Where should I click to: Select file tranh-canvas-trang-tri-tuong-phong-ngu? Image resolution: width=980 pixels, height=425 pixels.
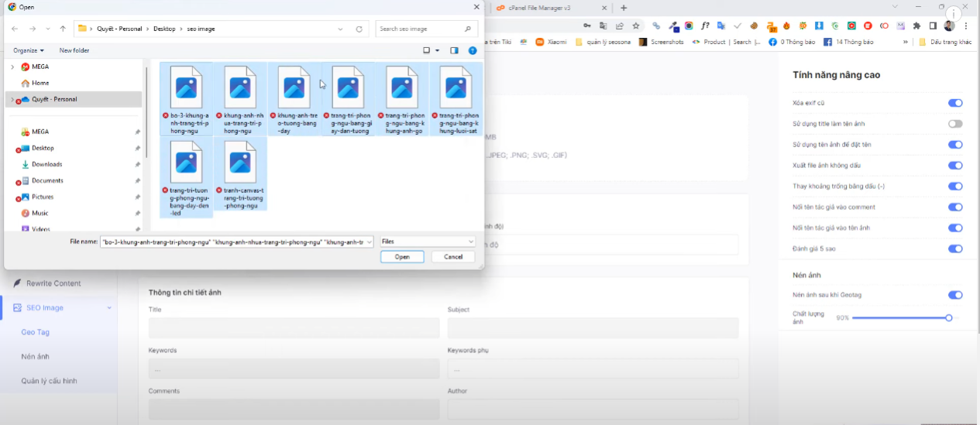(240, 174)
